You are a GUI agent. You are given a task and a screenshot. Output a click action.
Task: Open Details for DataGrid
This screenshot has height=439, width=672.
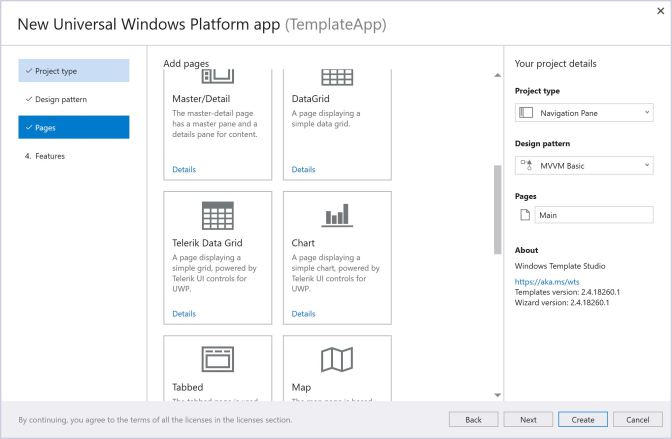coord(303,169)
